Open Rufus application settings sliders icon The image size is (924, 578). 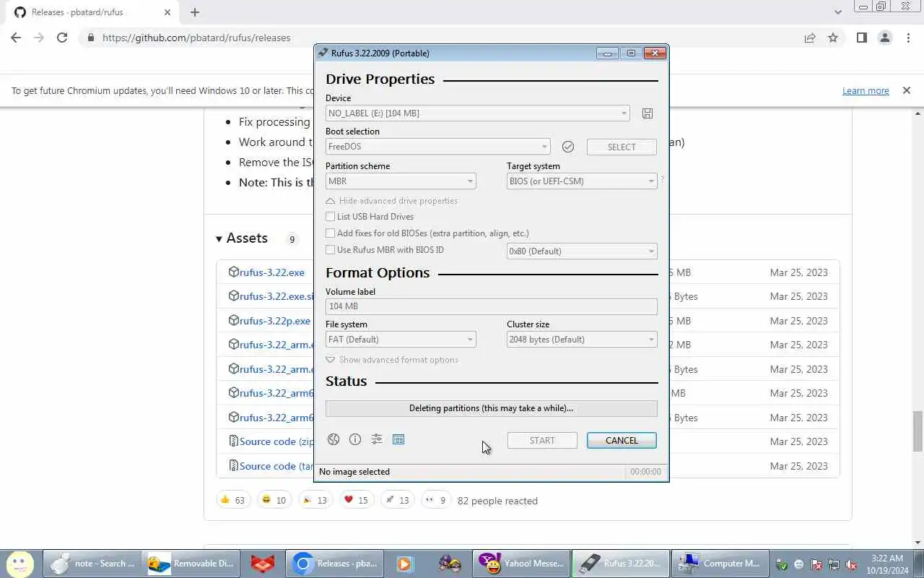click(x=377, y=439)
